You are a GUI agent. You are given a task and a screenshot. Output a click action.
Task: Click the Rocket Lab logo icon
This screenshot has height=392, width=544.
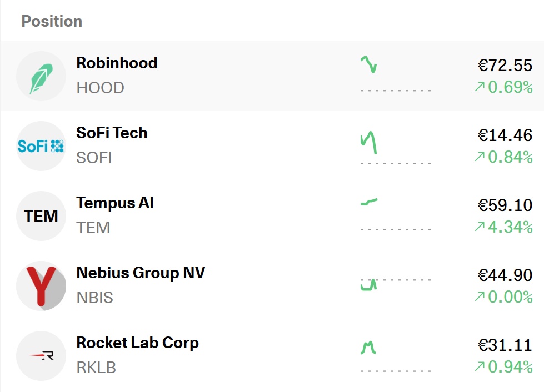[x=41, y=356]
